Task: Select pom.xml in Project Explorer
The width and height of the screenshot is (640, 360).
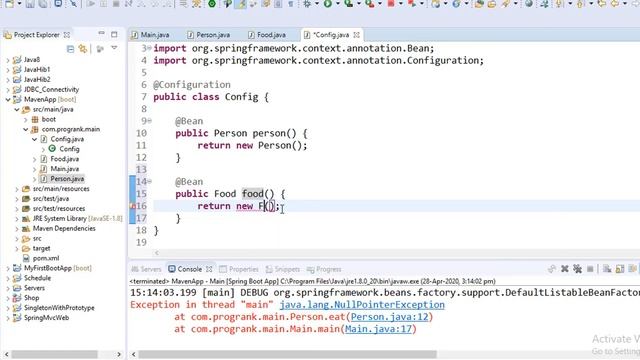Action: 46,258
